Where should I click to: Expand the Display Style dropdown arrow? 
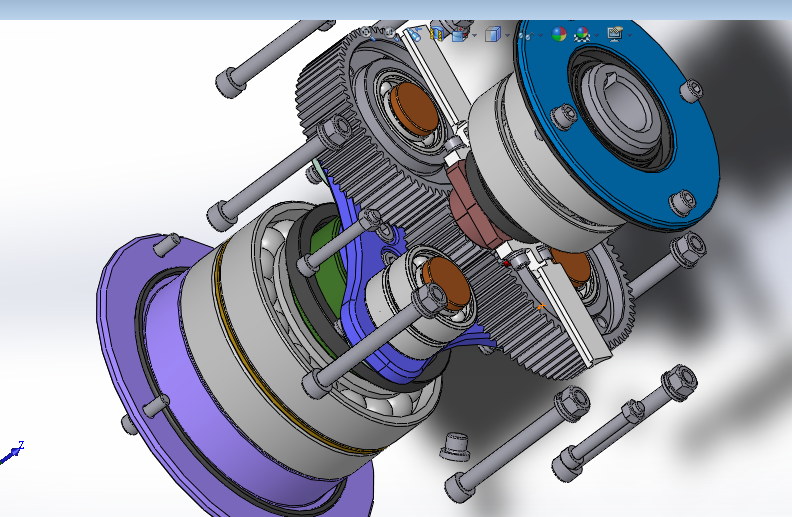(508, 35)
